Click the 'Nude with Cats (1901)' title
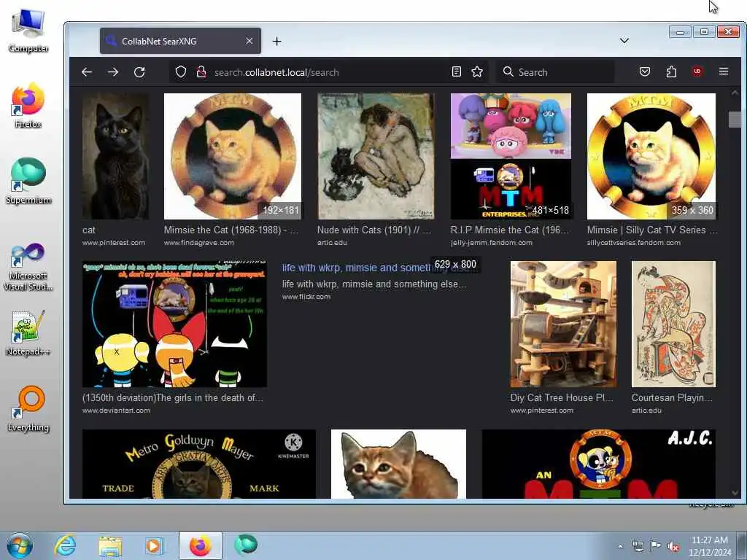Image resolution: width=747 pixels, height=560 pixels. (374, 230)
